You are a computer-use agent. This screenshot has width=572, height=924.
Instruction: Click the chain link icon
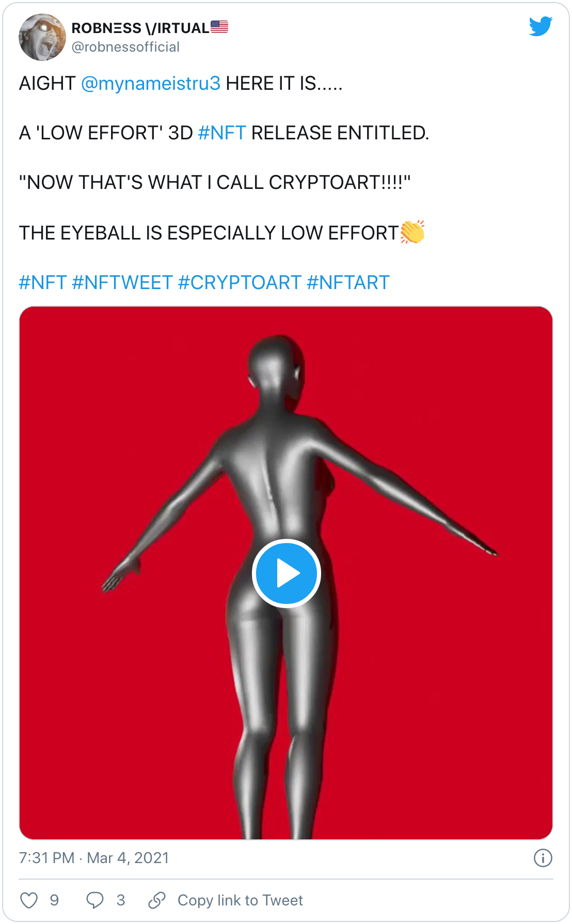tap(157, 900)
